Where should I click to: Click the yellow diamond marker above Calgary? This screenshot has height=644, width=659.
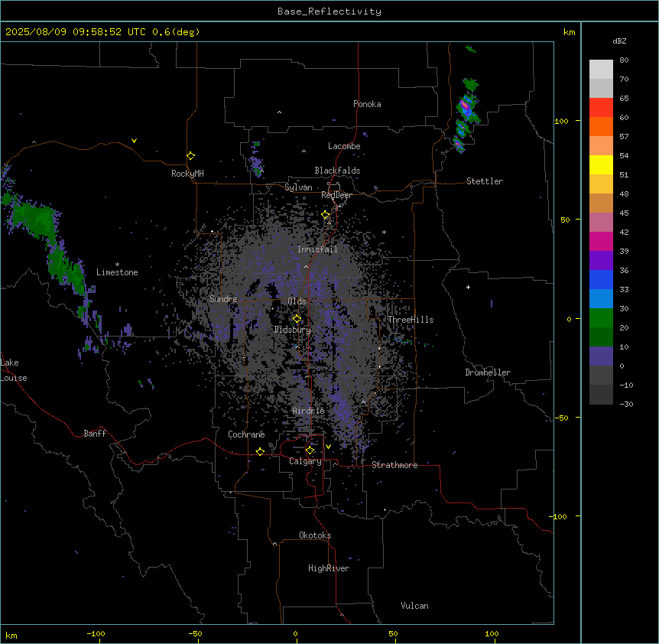pos(310,450)
